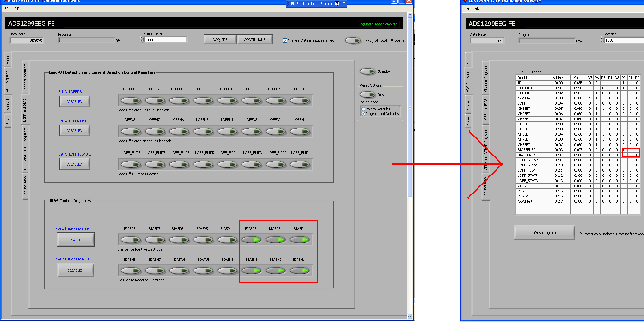Turn off the BIASP3 switch
The height and width of the screenshot is (322, 644).
[x=251, y=240]
